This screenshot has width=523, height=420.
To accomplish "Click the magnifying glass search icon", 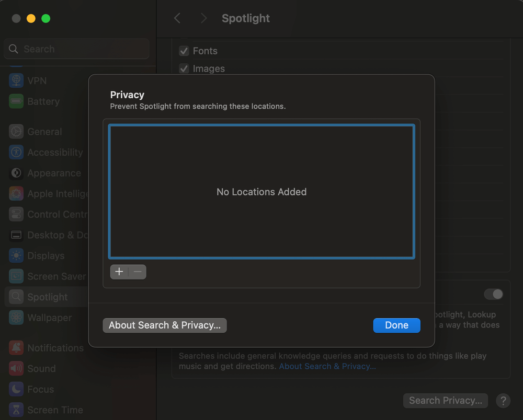I will point(14,49).
